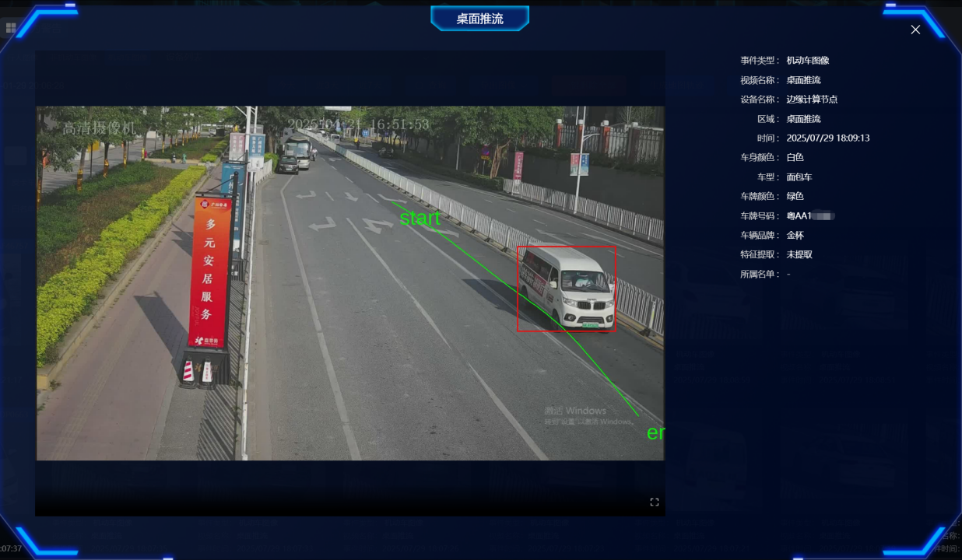This screenshot has height=560, width=962.
Task: Select the event type value 机动车图像
Action: [808, 61]
